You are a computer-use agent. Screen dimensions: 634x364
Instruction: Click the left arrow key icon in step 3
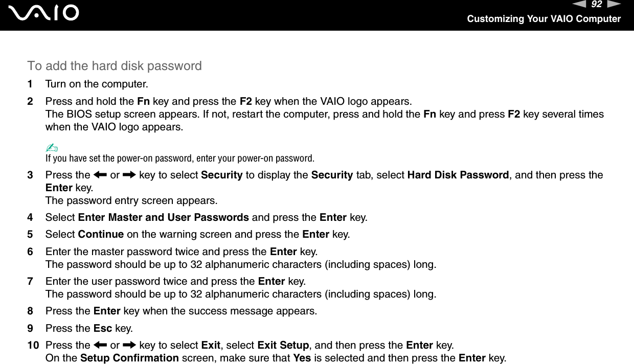100,175
